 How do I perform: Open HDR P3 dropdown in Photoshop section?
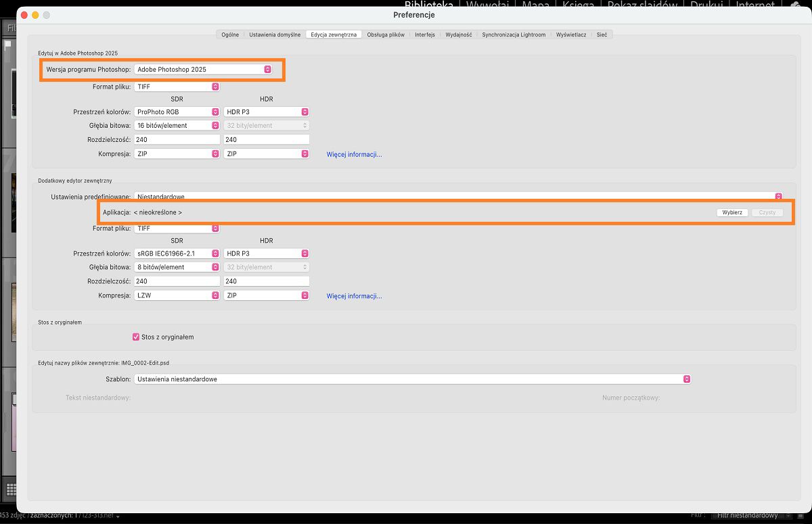(267, 112)
